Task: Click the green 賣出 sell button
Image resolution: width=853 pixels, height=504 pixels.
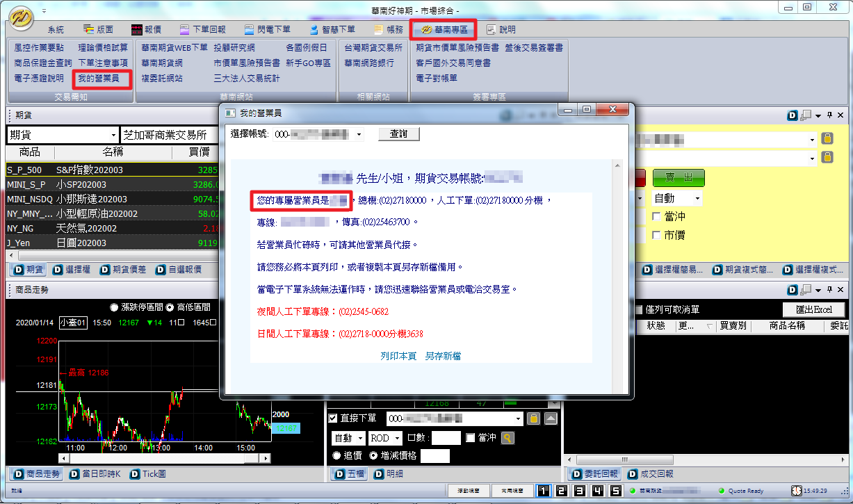Action: coord(679,178)
